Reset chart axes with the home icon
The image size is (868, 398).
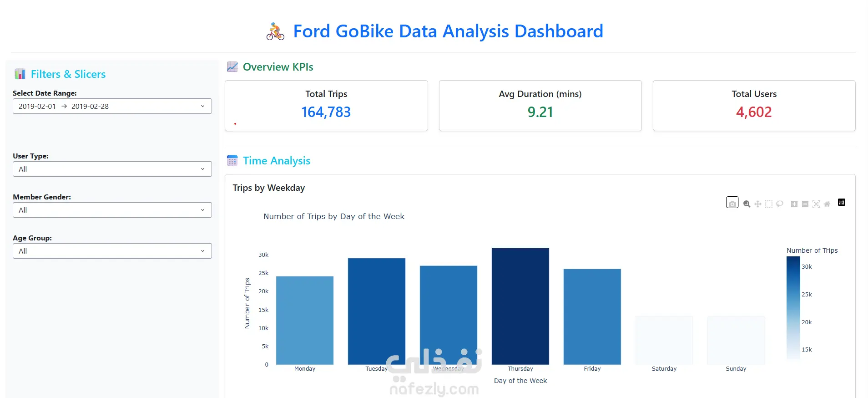827,204
